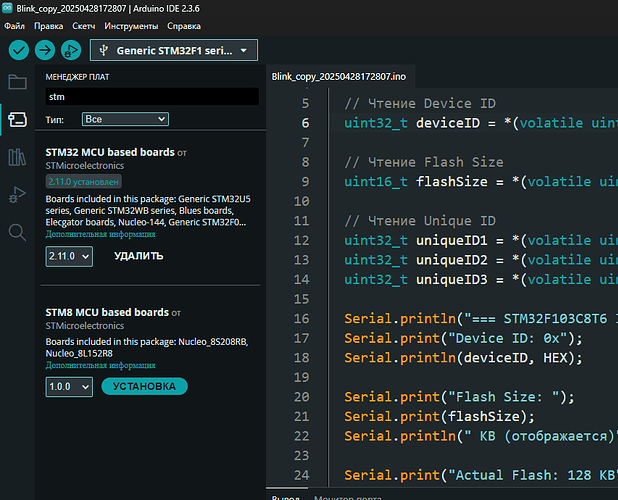The width and height of the screenshot is (618, 500).
Task: Open the Search sidebar icon
Action: coord(16,232)
